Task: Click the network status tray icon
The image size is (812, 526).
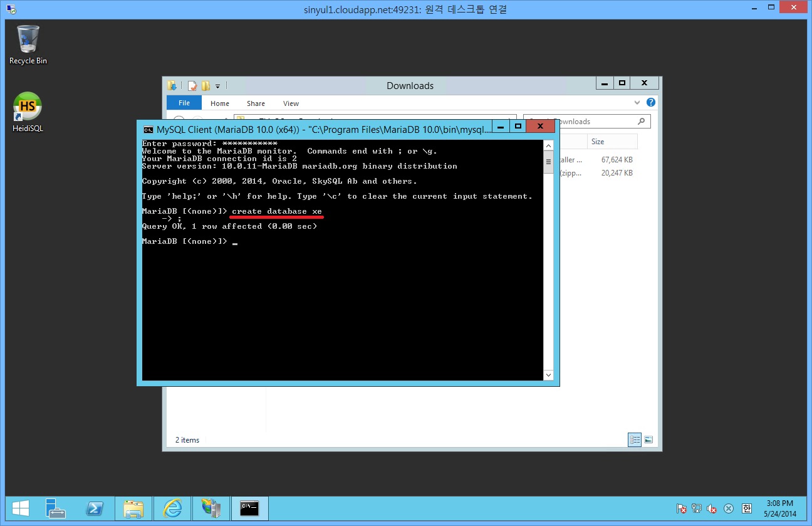Action: point(697,508)
